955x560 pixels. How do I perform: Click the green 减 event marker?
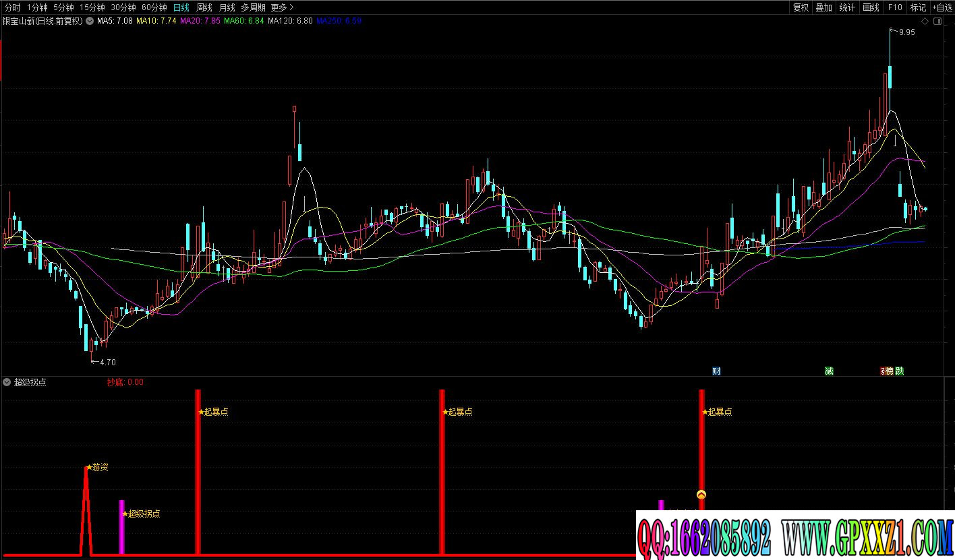pyautogui.click(x=829, y=371)
